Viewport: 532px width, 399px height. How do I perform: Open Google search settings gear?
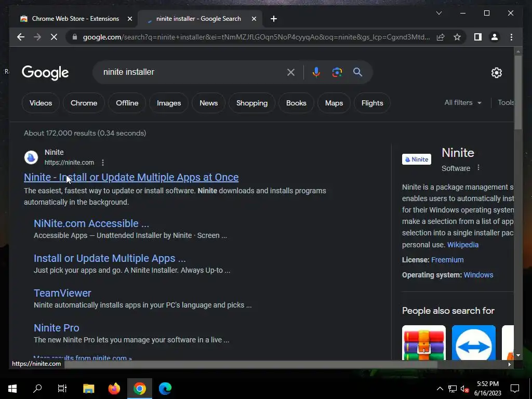(x=496, y=72)
